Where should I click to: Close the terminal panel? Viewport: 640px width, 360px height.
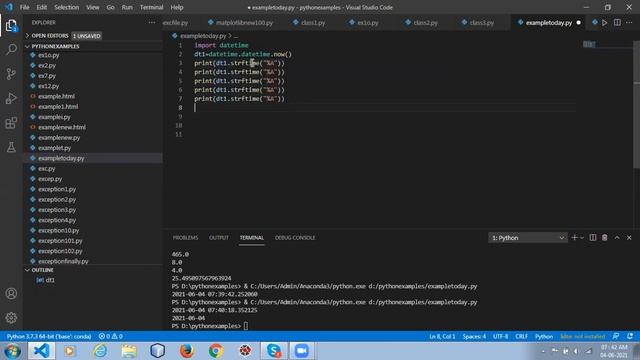[x=629, y=238]
